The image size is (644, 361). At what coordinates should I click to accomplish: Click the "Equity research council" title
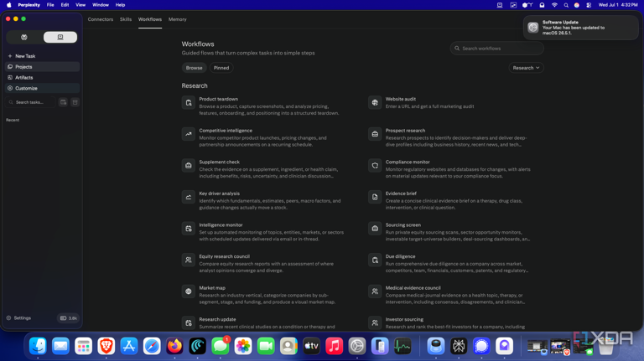coord(224,256)
